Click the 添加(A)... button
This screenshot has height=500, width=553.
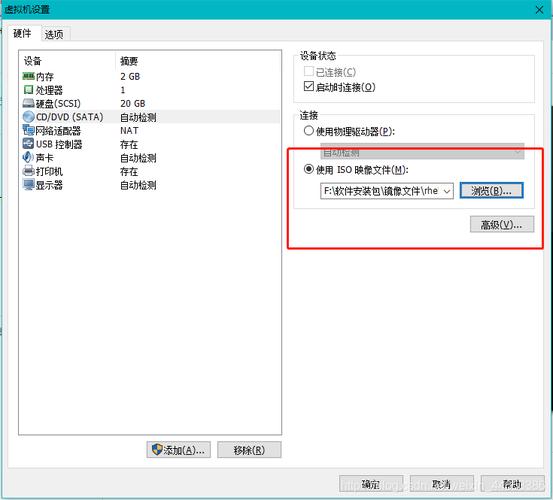[178, 450]
